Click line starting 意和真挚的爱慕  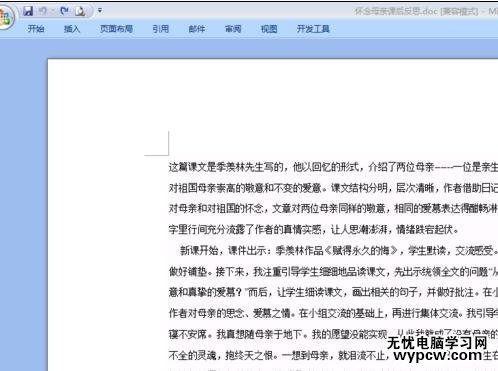tap(333, 292)
